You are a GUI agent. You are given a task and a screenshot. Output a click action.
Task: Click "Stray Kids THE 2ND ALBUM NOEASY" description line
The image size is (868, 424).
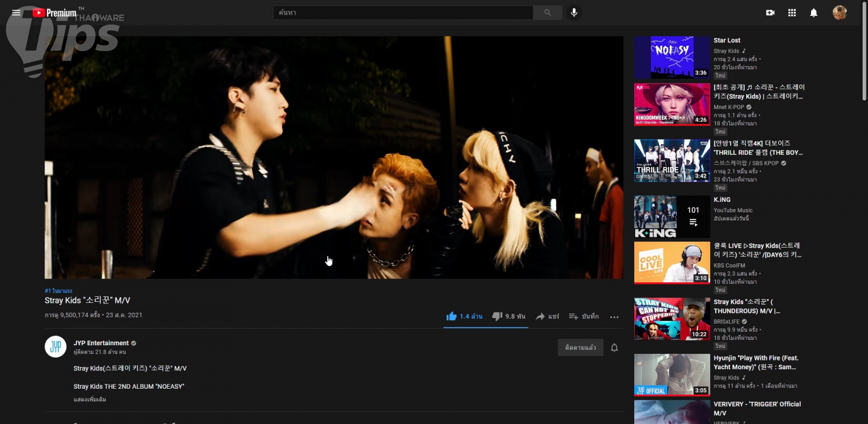(129, 387)
